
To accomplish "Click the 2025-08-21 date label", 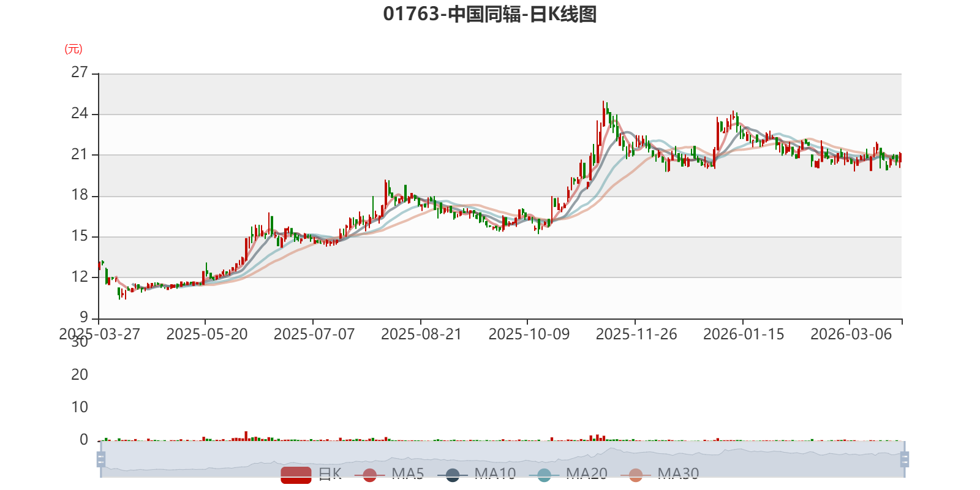I will [421, 334].
